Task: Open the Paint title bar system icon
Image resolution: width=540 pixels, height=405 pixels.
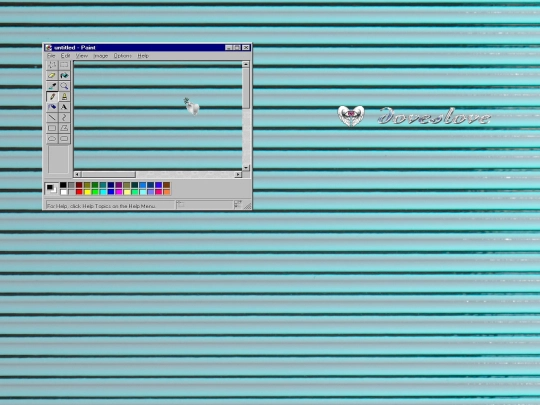Action: coord(49,48)
